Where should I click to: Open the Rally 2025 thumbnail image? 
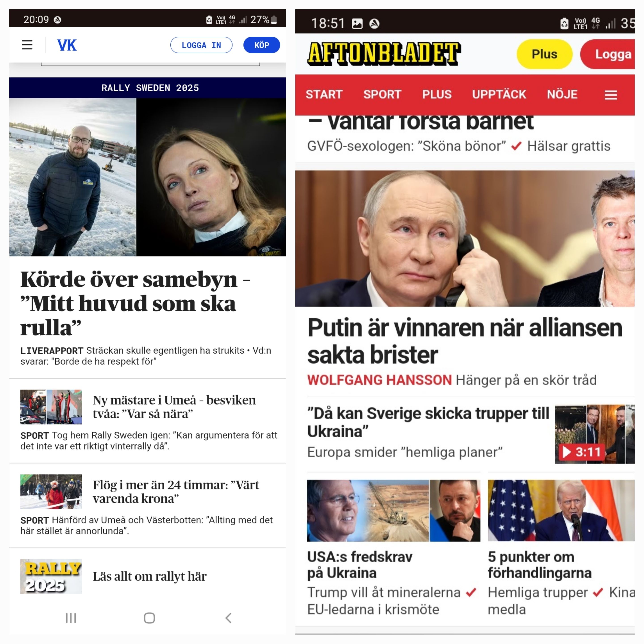click(51, 576)
